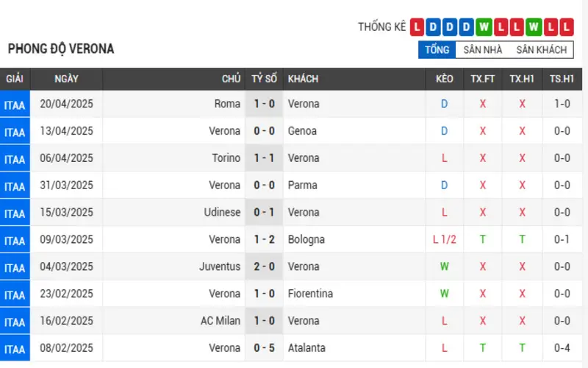Switch to the Sân Nhà tab
The image size is (588, 368).
(x=482, y=49)
